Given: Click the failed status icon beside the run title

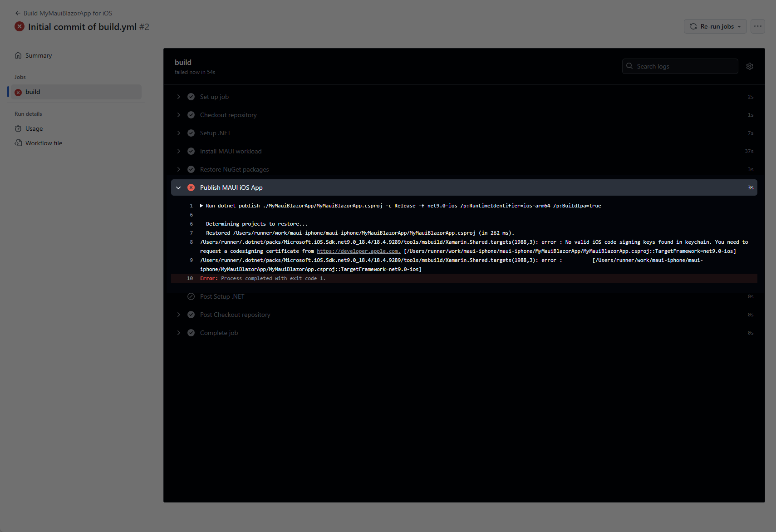Looking at the screenshot, I should coord(20,26).
